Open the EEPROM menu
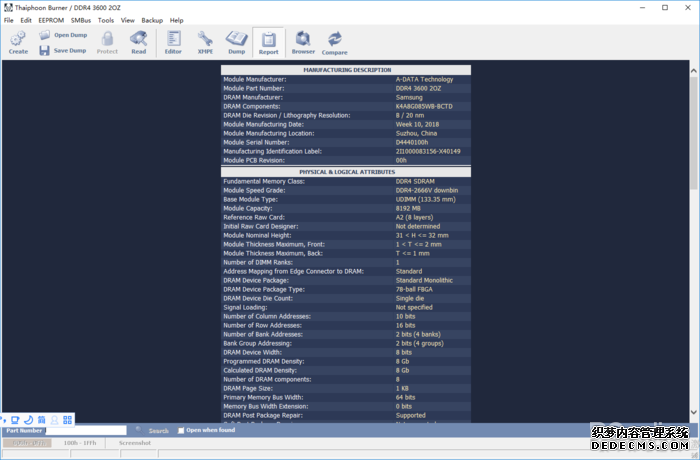This screenshot has width=700, height=460. click(51, 20)
